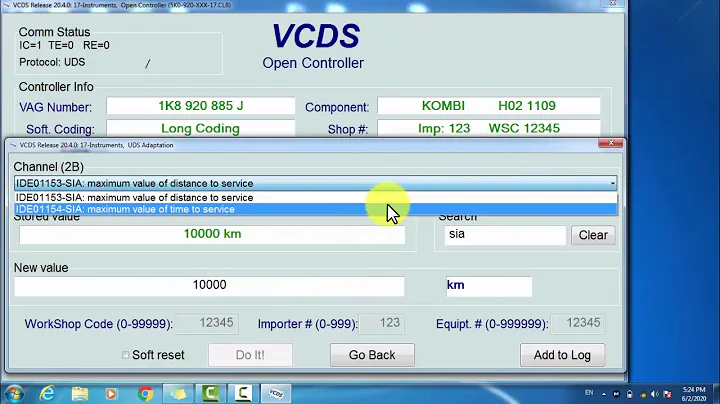Viewport: 720px width, 404px height.
Task: Launch Internet Explorer from taskbar
Action: pyautogui.click(x=47, y=394)
